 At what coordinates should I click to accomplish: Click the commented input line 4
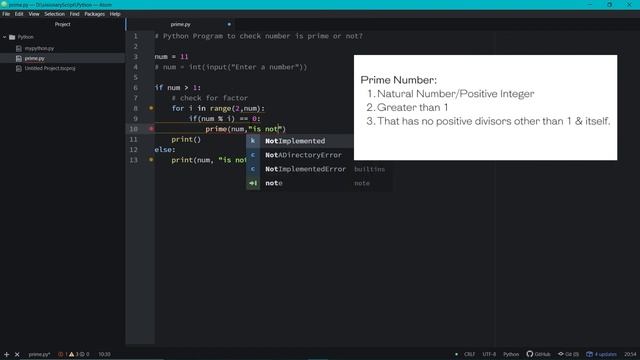[231, 67]
